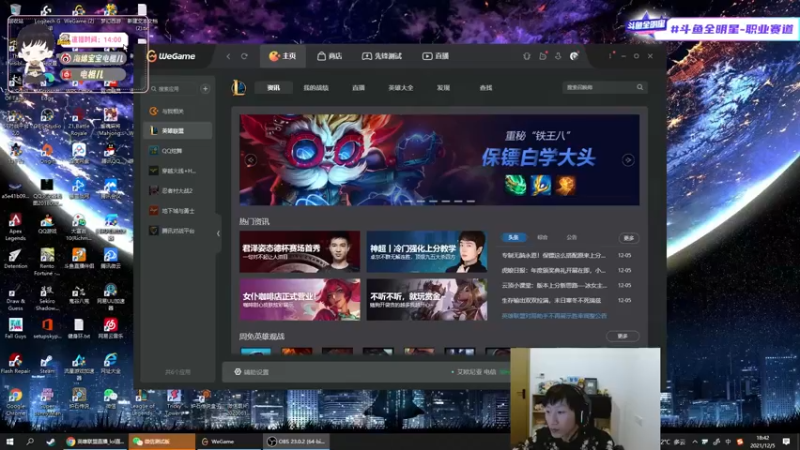The width and height of the screenshot is (800, 450).
Task: Open Steam desktop shortcut
Action: click(47, 364)
